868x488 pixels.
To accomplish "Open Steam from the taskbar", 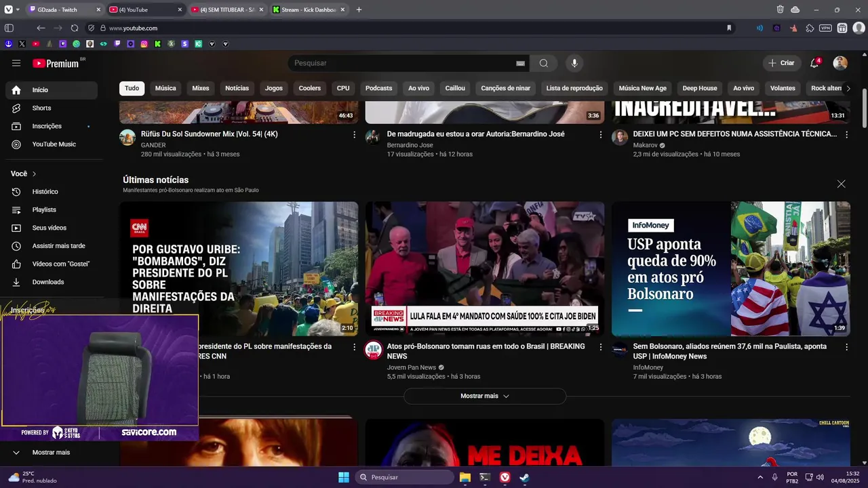I will 524,477.
